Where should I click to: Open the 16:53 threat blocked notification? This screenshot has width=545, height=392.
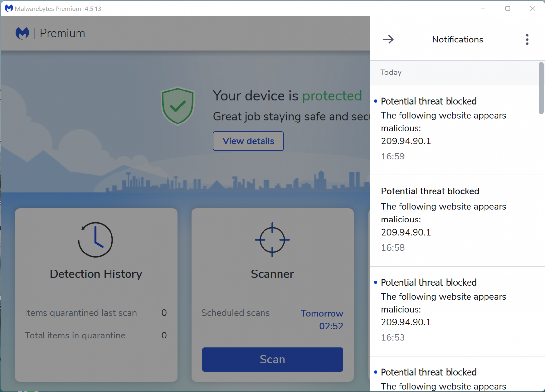[458, 311]
